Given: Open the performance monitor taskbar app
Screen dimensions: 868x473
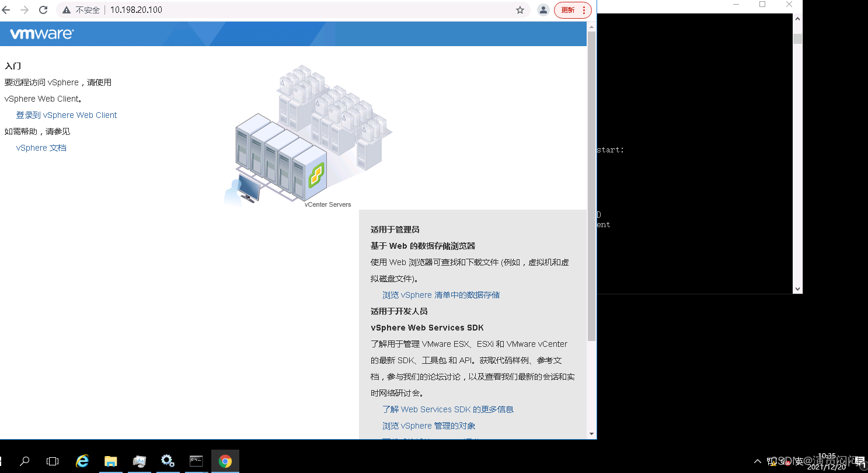Looking at the screenshot, I should (140, 461).
